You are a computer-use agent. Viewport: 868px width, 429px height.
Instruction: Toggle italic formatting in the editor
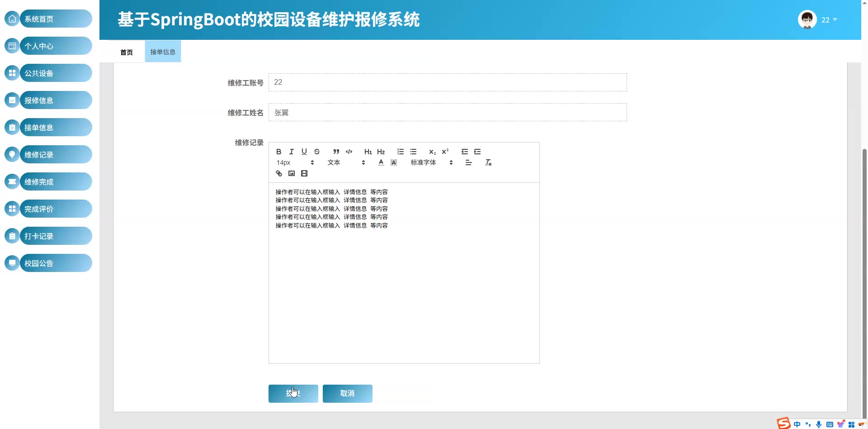(x=292, y=152)
